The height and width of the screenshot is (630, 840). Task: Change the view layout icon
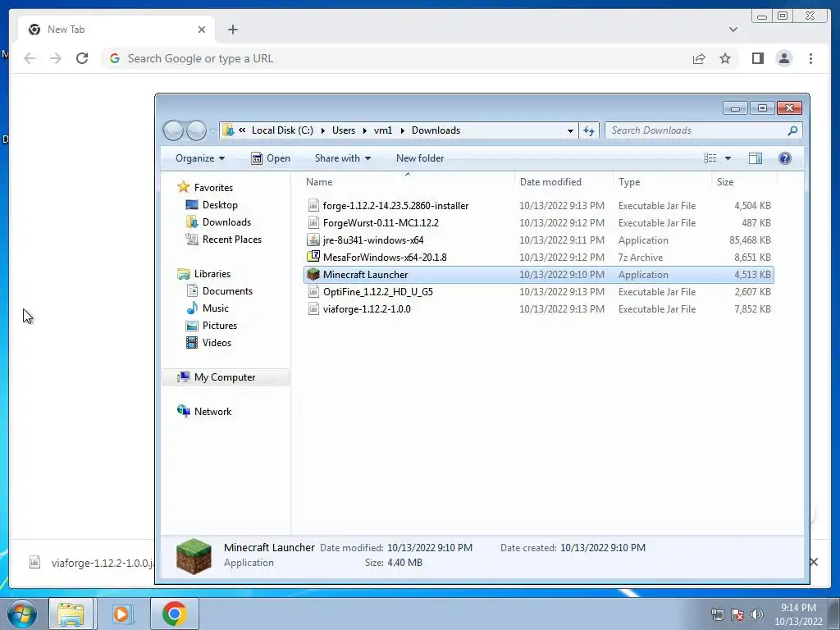click(x=710, y=158)
